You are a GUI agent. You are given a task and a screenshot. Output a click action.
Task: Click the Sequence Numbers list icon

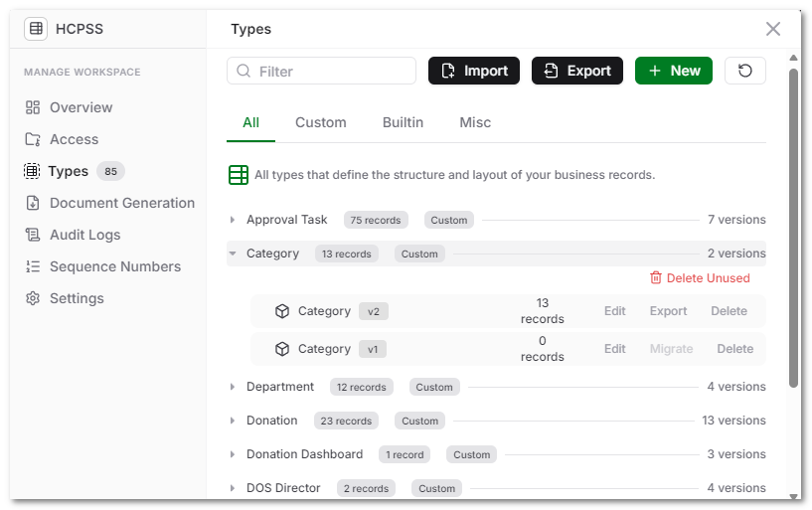[33, 266]
